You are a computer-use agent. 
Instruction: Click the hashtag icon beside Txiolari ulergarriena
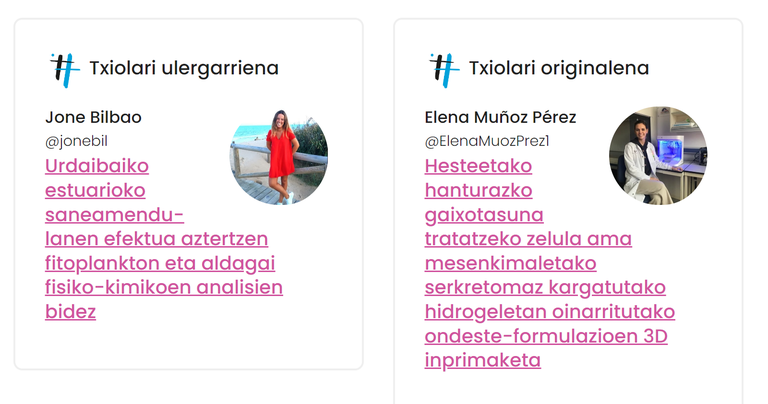tap(65, 69)
